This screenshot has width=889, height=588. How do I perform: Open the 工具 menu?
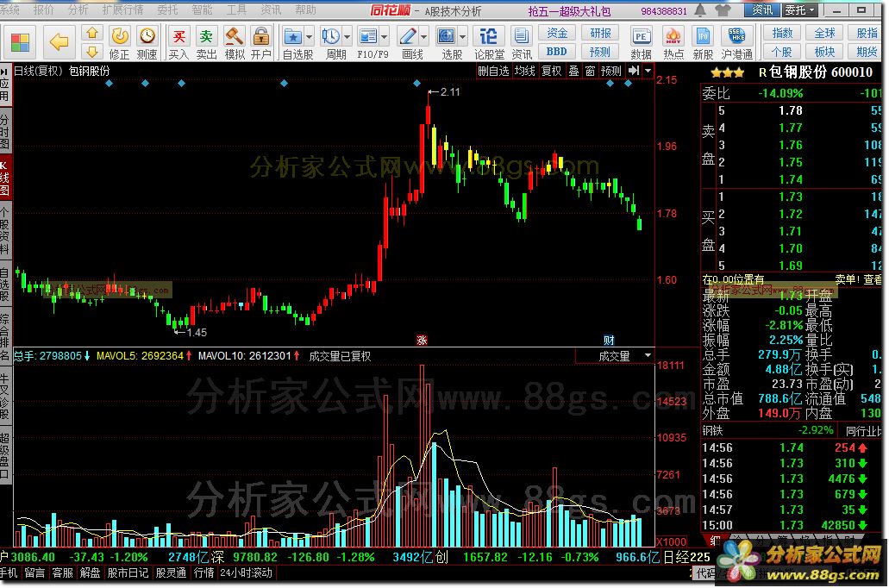click(236, 9)
